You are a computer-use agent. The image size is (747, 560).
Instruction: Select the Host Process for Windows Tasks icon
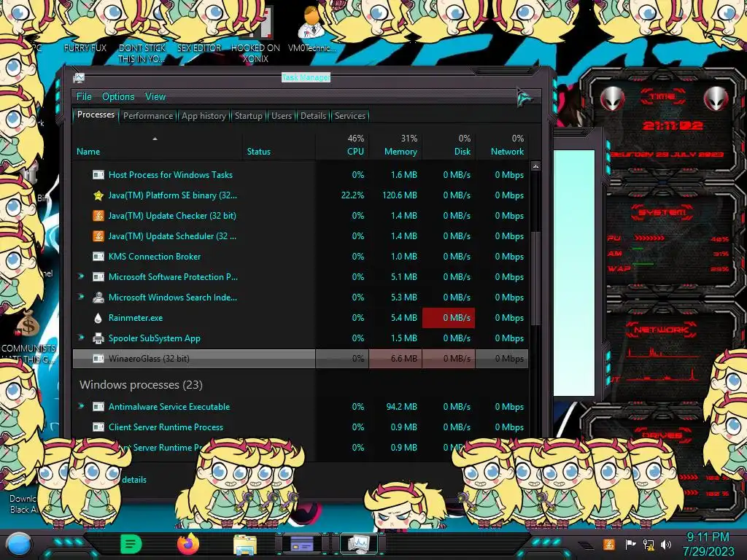(x=98, y=175)
